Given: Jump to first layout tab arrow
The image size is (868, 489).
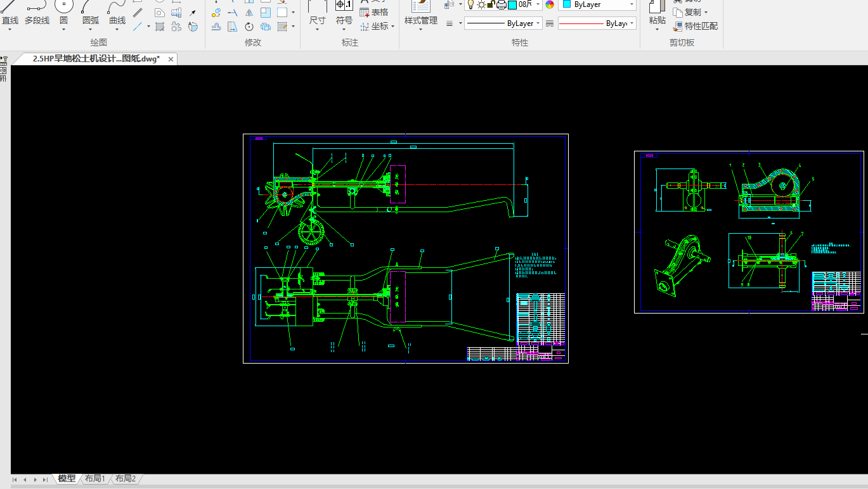Looking at the screenshot, I should (x=15, y=479).
